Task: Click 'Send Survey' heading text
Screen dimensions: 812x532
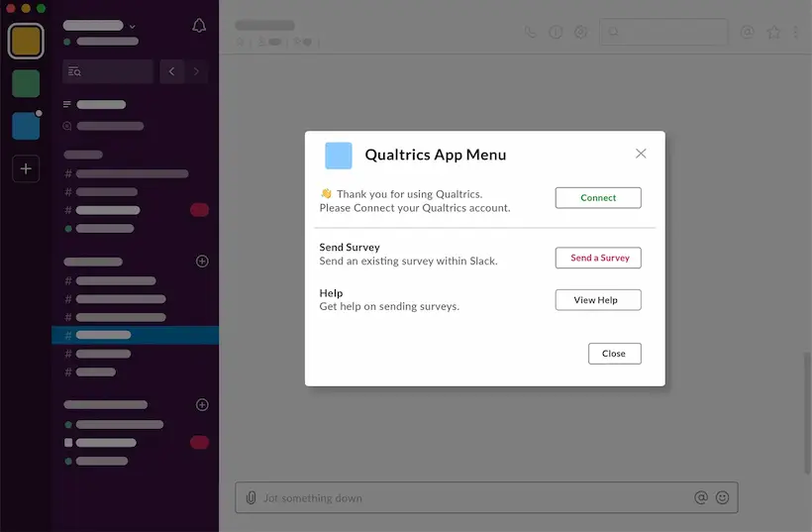Action: (x=350, y=247)
